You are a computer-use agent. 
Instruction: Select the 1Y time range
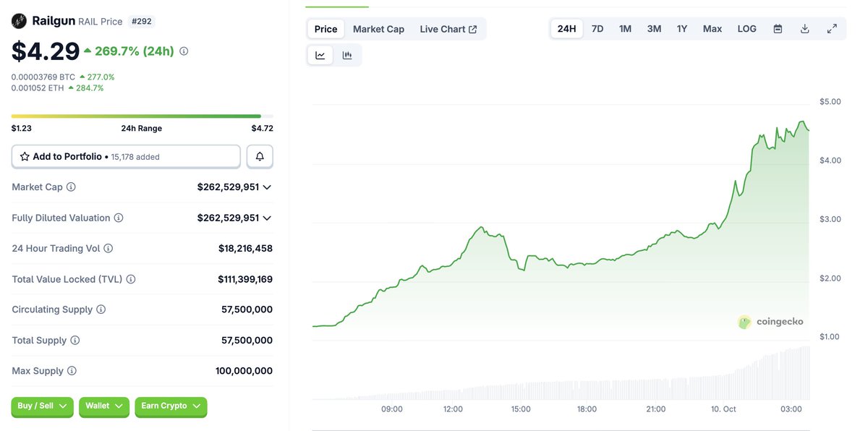tap(682, 29)
